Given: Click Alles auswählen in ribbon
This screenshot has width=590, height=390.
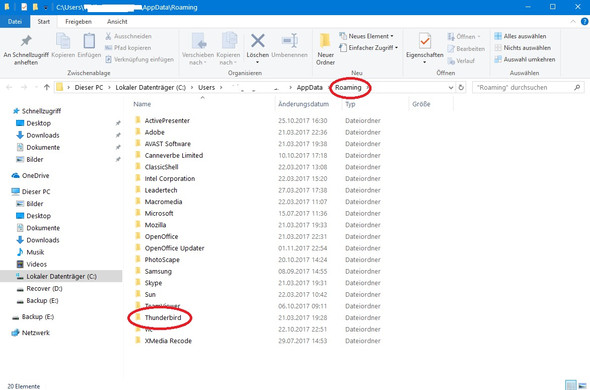Looking at the screenshot, I should (x=520, y=36).
